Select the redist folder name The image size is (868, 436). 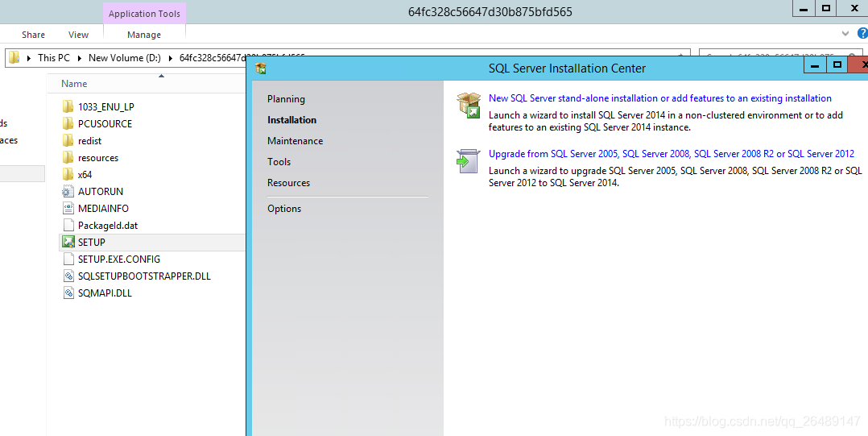tap(89, 141)
